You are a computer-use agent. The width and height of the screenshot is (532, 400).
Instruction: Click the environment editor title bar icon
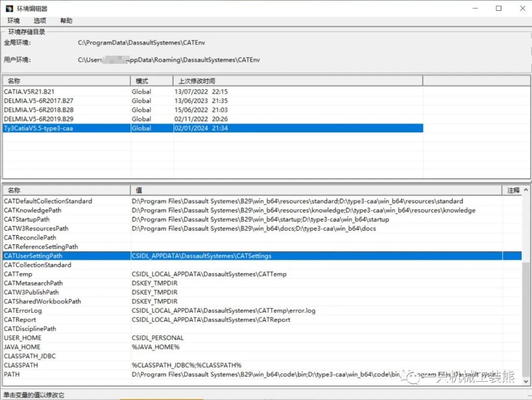coord(9,8)
